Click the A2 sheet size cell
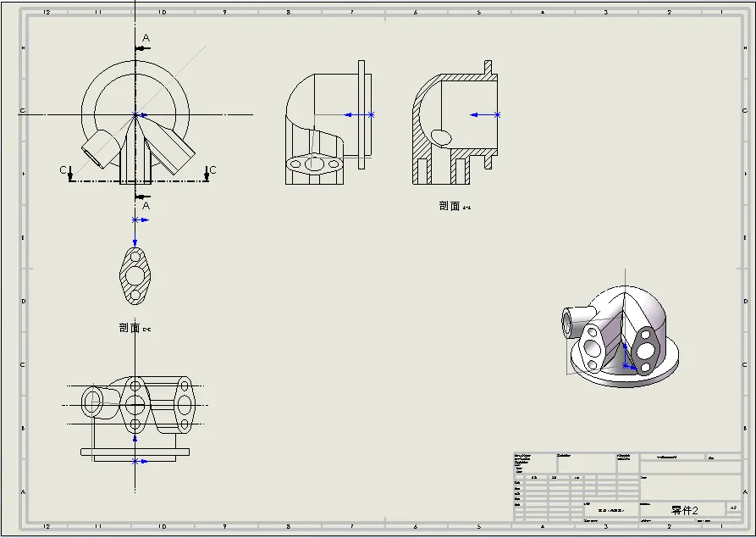 coord(733,506)
